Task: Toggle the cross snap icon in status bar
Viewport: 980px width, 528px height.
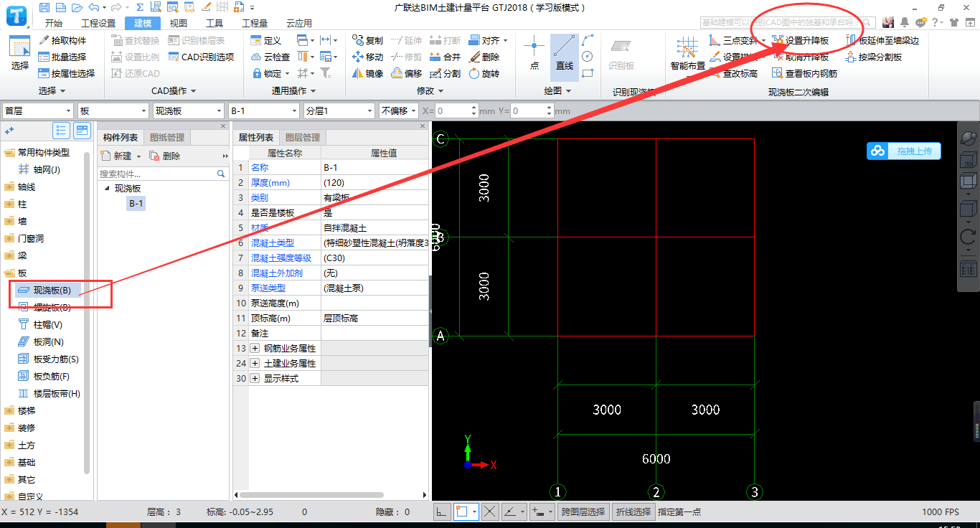Action: pyautogui.click(x=490, y=511)
